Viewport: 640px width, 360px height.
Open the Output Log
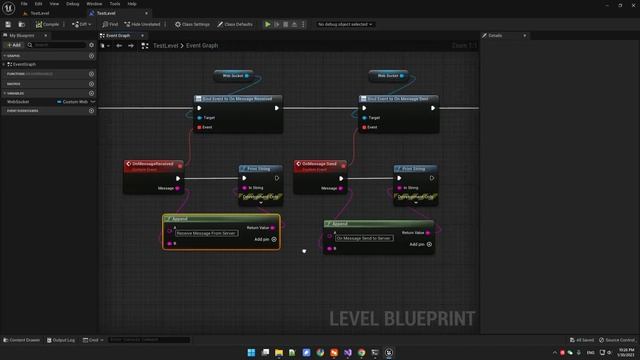click(61, 340)
